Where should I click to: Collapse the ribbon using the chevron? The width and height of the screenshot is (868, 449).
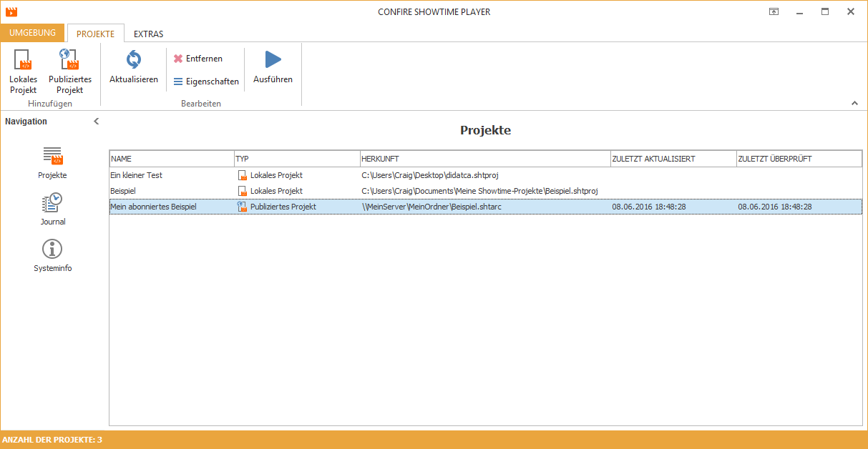[854, 104]
